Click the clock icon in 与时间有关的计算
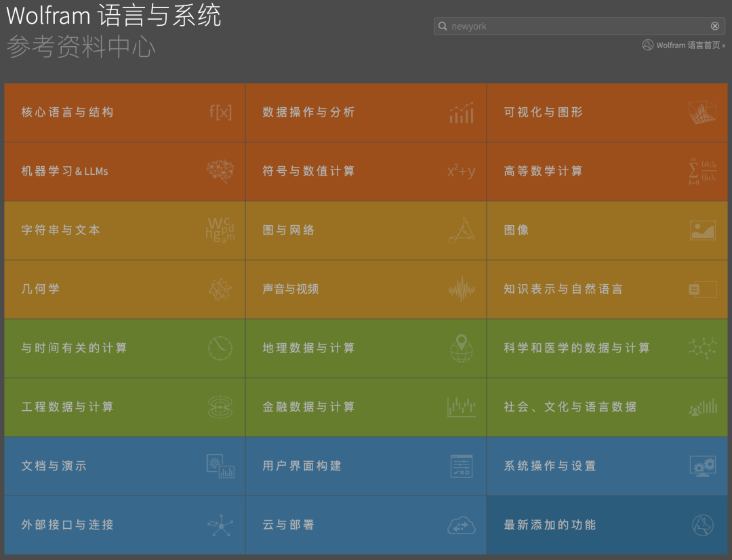 tap(220, 348)
